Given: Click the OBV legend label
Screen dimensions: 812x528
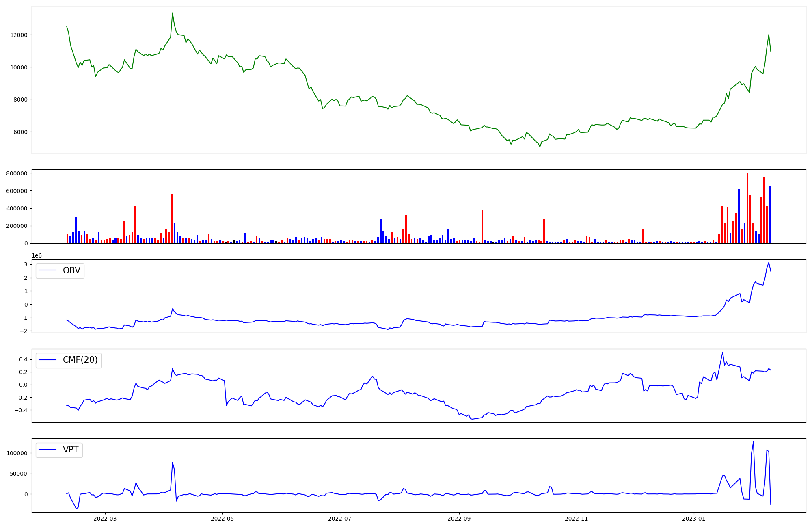Looking at the screenshot, I should coord(71,270).
